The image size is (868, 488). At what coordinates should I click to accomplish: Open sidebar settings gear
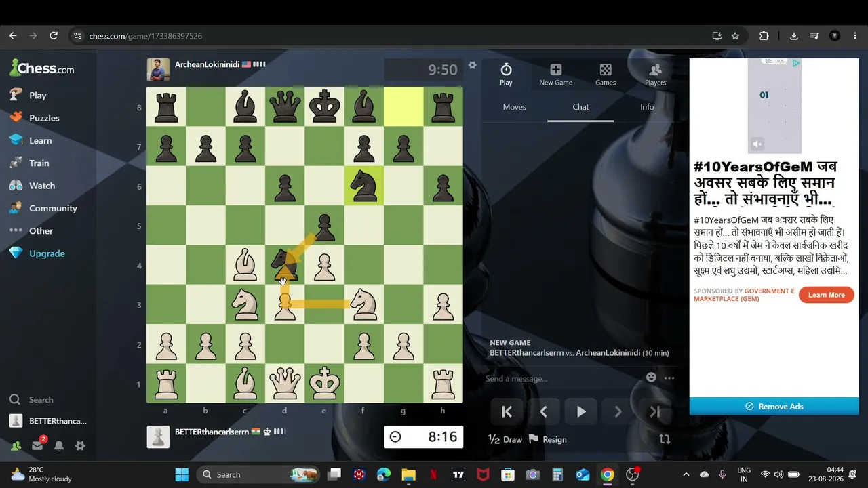click(x=80, y=446)
